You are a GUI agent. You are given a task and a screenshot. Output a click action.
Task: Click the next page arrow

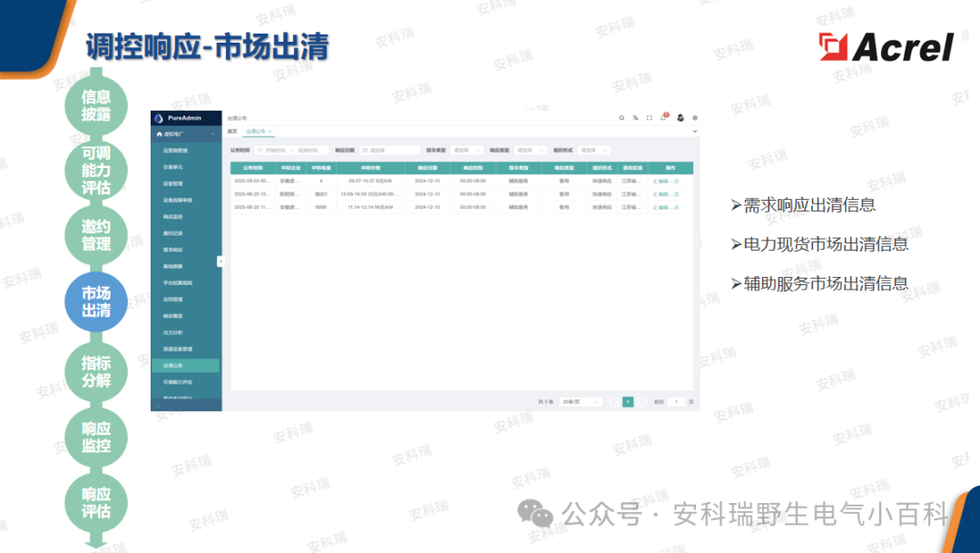coord(642,401)
